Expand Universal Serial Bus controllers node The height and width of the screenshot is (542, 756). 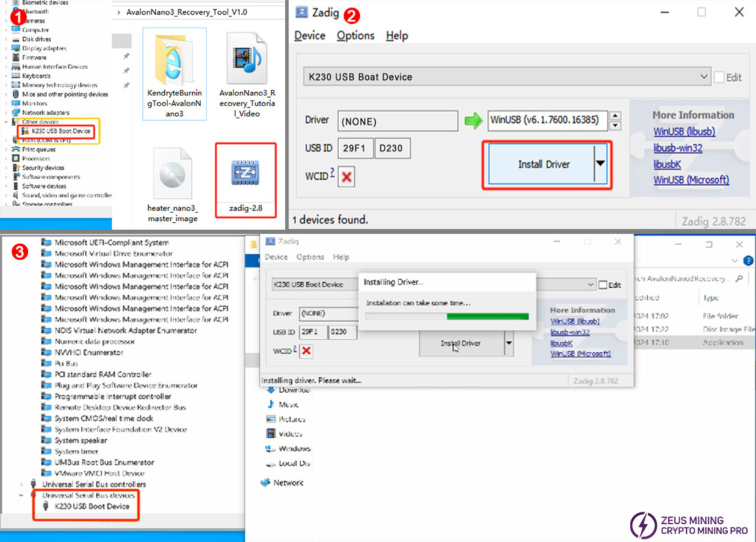[23, 484]
